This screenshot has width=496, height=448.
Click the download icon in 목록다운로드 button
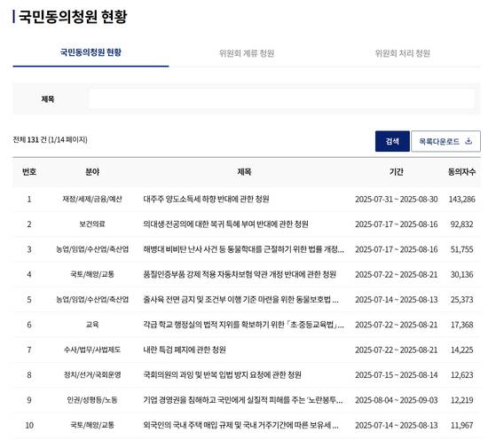pyautogui.click(x=468, y=141)
